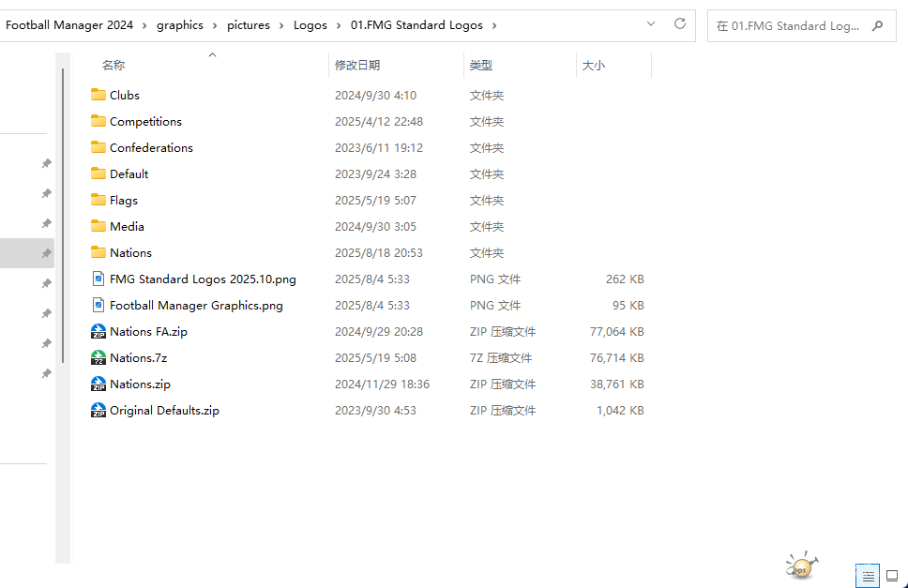908x588 pixels.
Task: Click the Football Manager Graphics.png file icon
Action: [98, 305]
